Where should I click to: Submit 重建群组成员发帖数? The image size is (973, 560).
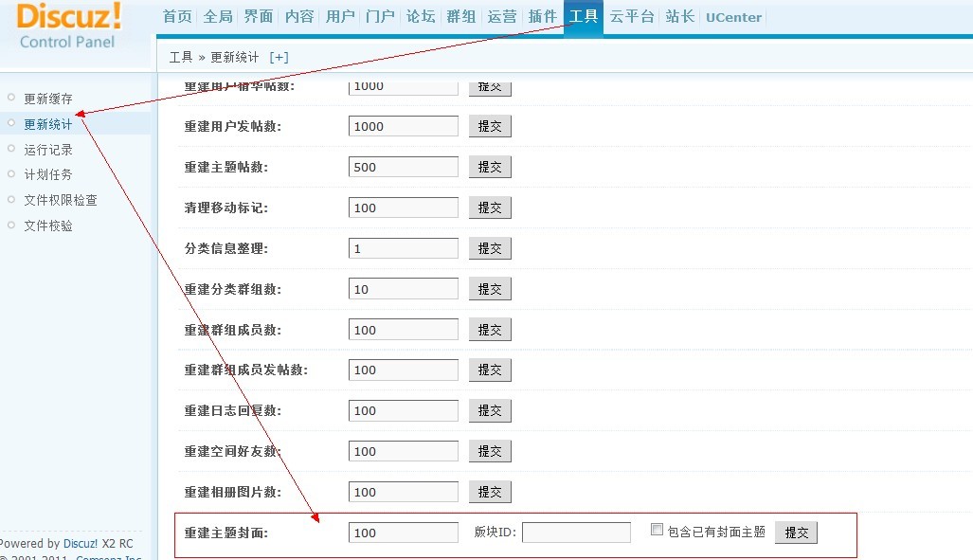point(490,370)
